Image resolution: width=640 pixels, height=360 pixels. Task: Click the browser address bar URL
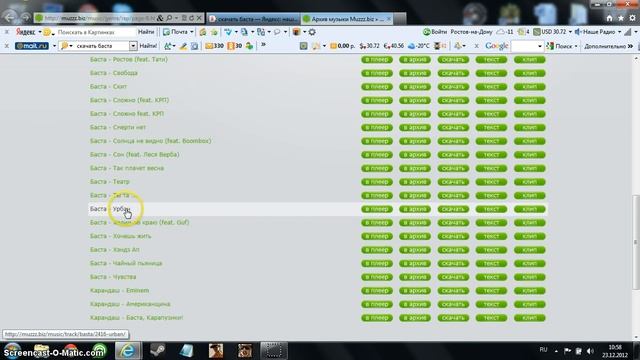click(x=100, y=18)
